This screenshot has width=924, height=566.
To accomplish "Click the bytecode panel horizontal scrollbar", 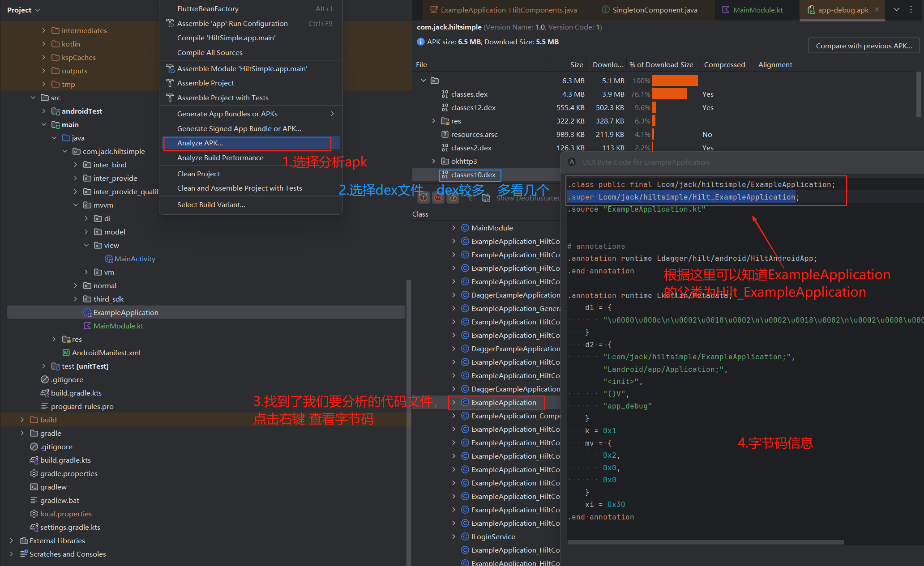I will point(706,542).
